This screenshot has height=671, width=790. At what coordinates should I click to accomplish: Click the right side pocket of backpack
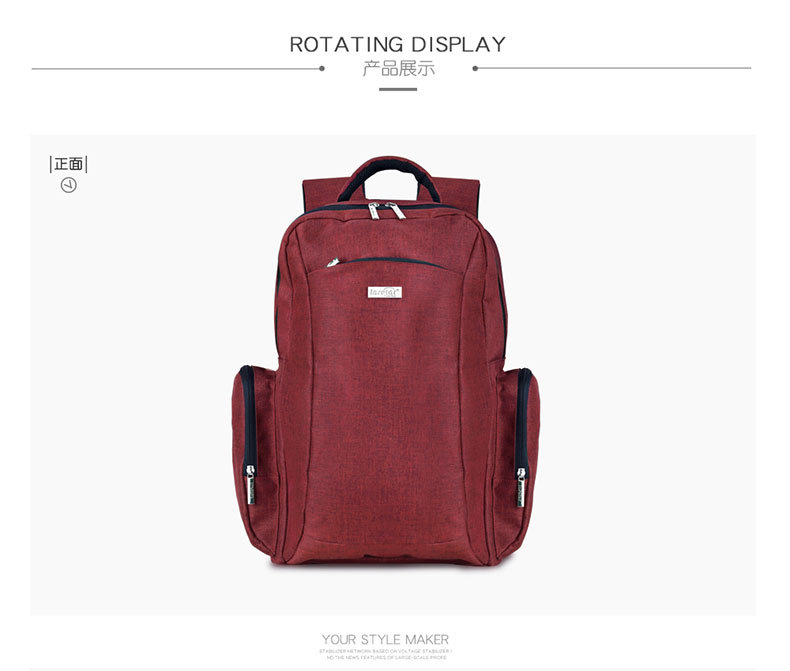(x=519, y=461)
